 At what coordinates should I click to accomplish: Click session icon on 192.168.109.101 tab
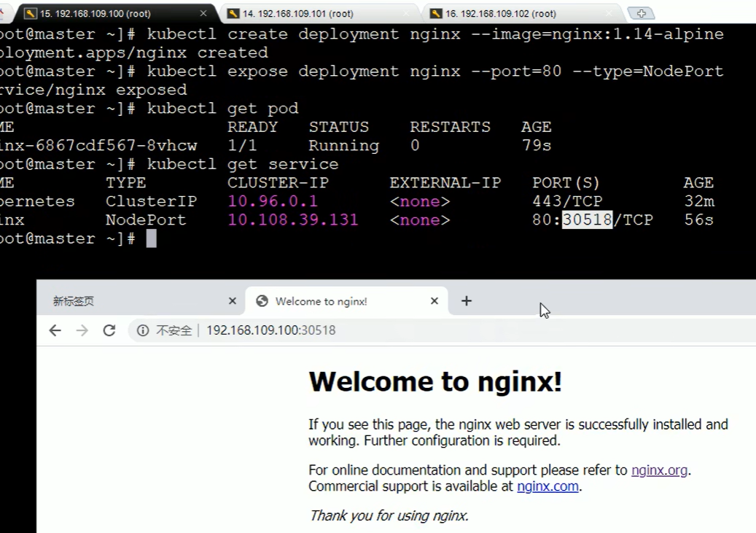tap(233, 14)
